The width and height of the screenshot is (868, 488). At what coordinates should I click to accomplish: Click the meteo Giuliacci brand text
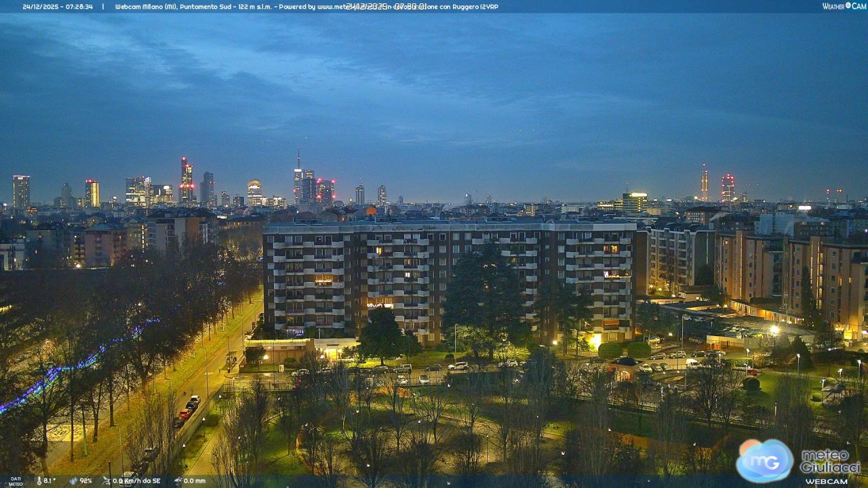830,462
